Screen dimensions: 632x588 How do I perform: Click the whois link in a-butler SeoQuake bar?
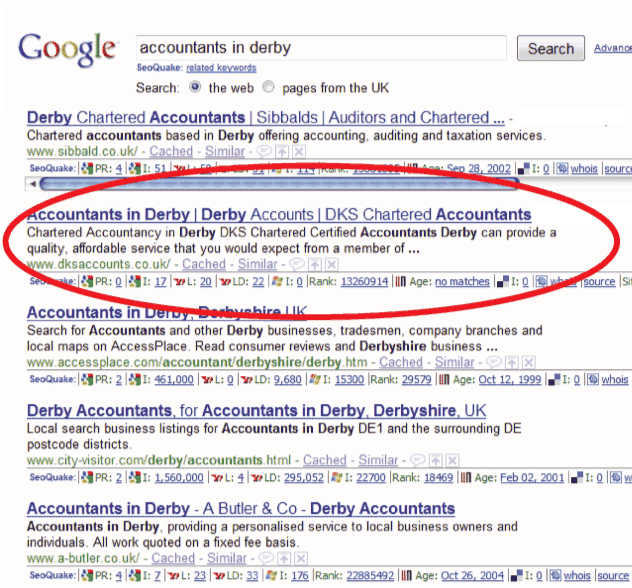577,576
